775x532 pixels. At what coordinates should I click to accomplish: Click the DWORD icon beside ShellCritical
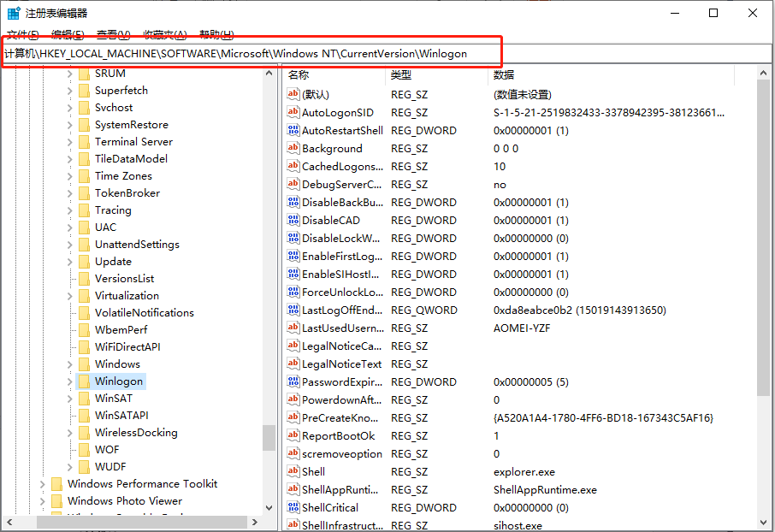click(x=293, y=507)
